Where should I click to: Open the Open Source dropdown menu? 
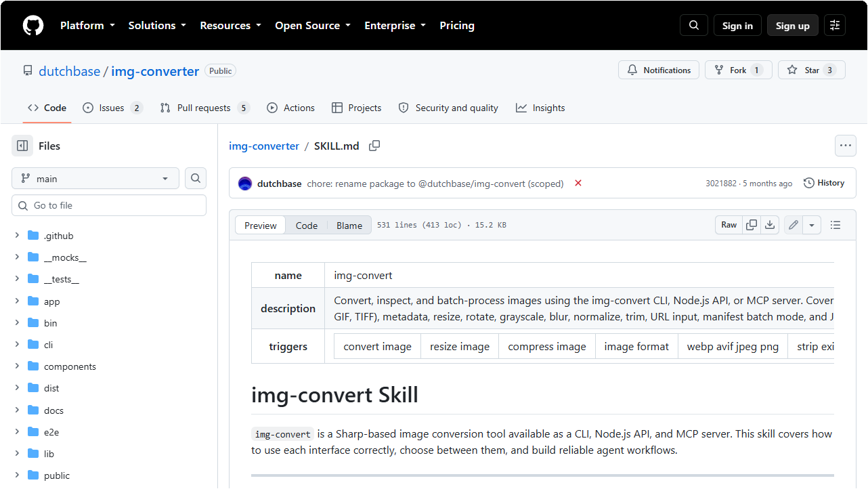pos(313,26)
